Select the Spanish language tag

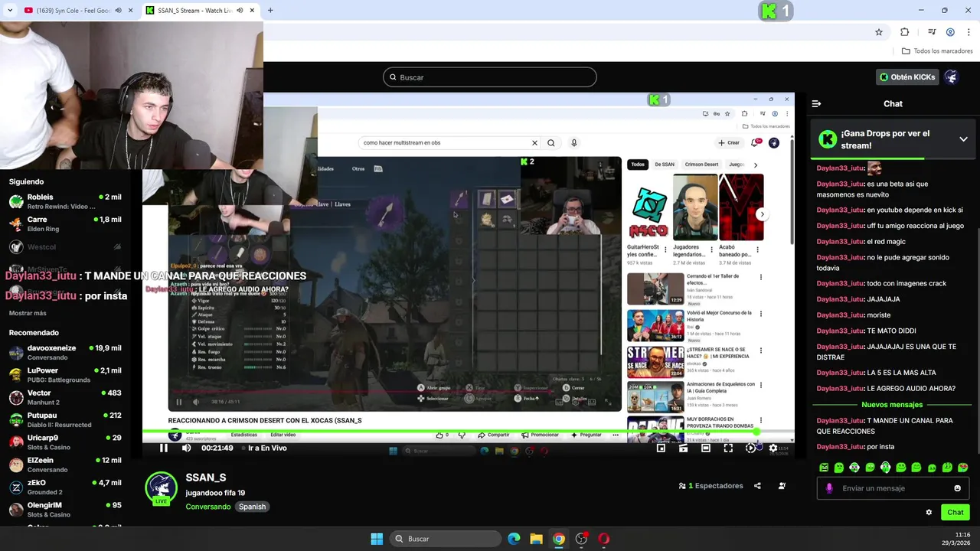click(252, 507)
